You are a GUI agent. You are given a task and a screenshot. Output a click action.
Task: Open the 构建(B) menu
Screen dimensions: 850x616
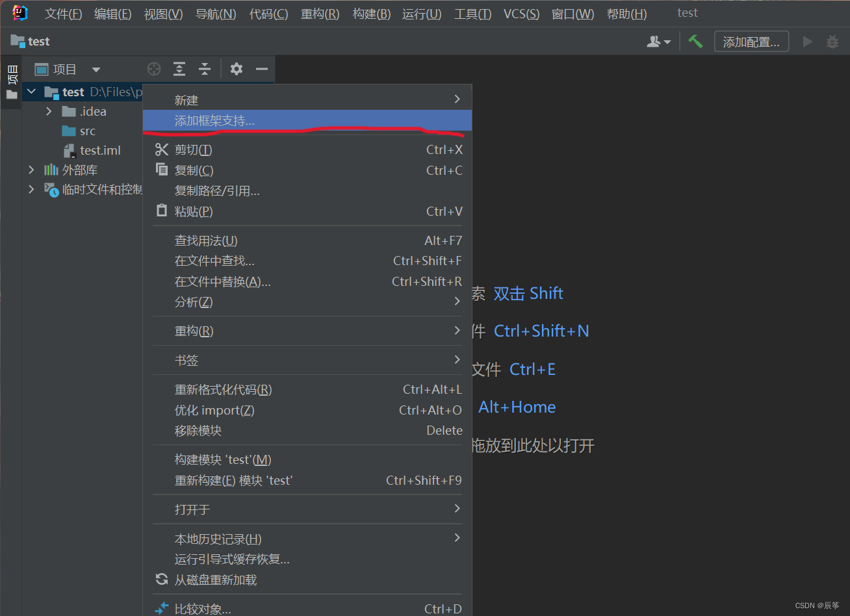click(x=371, y=14)
